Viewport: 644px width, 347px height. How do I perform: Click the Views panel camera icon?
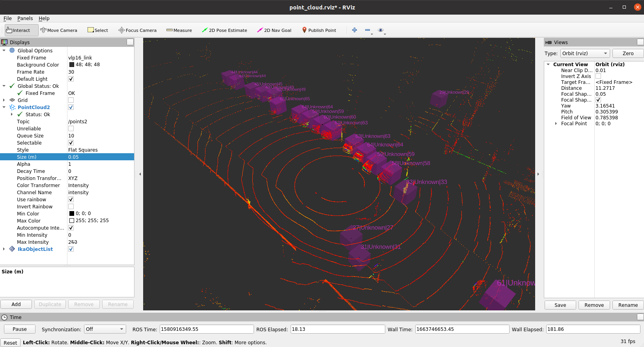click(549, 42)
